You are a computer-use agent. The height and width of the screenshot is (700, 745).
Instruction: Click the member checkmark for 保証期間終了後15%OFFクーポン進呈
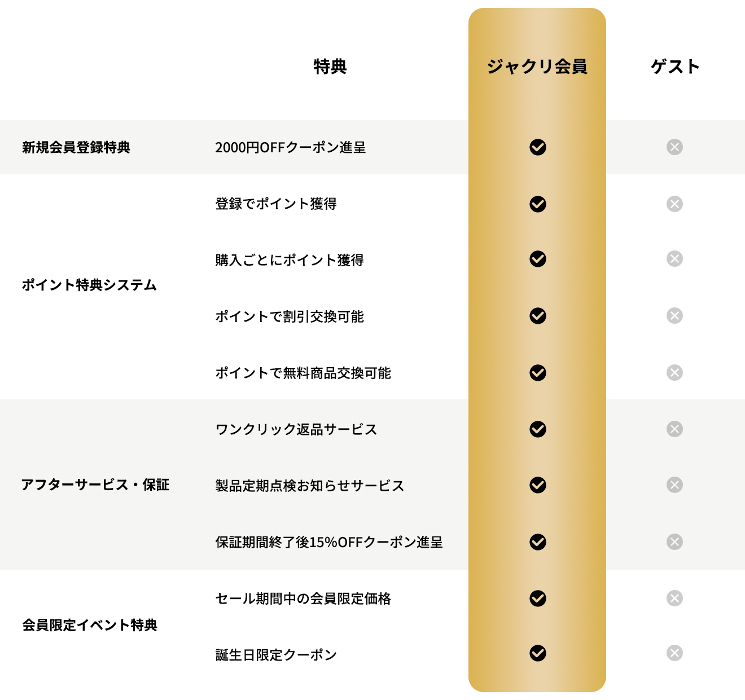tap(538, 542)
